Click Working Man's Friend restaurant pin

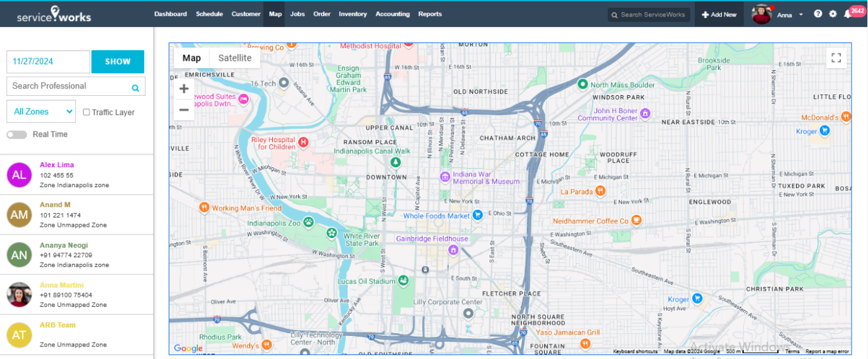[x=204, y=208]
